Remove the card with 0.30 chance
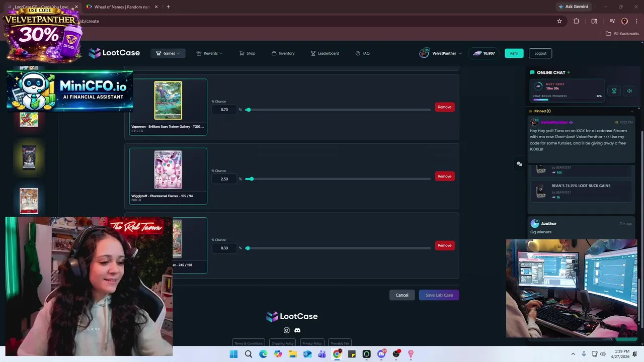This screenshot has width=644, height=362. 445,245
